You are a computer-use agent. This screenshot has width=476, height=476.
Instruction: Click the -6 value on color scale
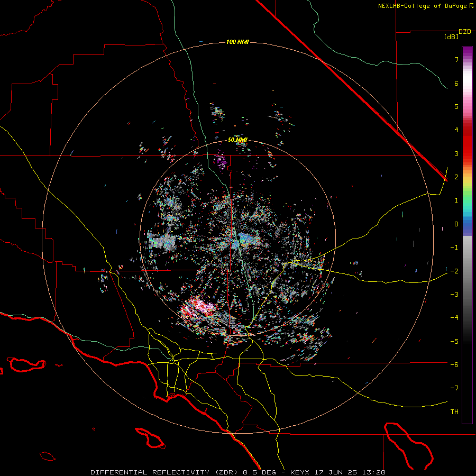pyautogui.click(x=454, y=364)
